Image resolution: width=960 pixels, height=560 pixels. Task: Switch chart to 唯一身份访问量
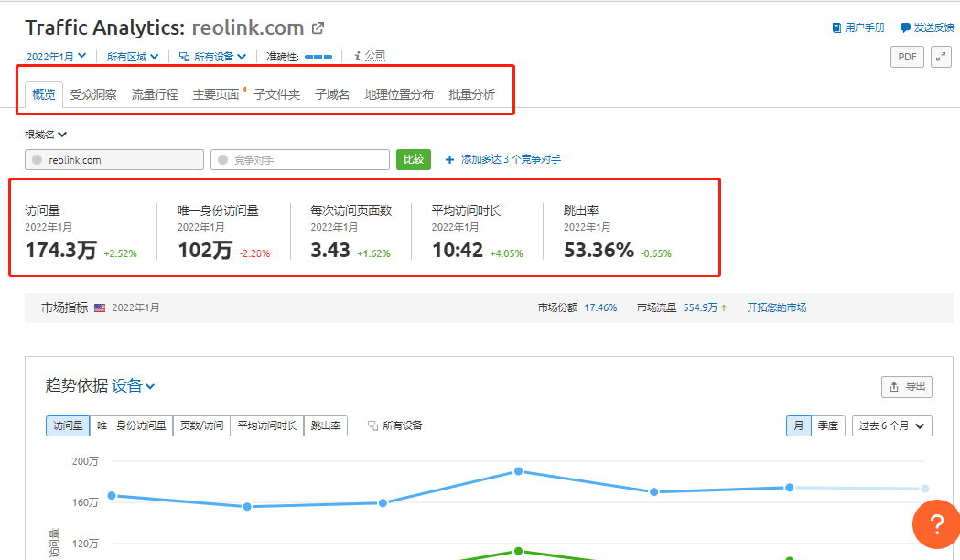click(132, 426)
